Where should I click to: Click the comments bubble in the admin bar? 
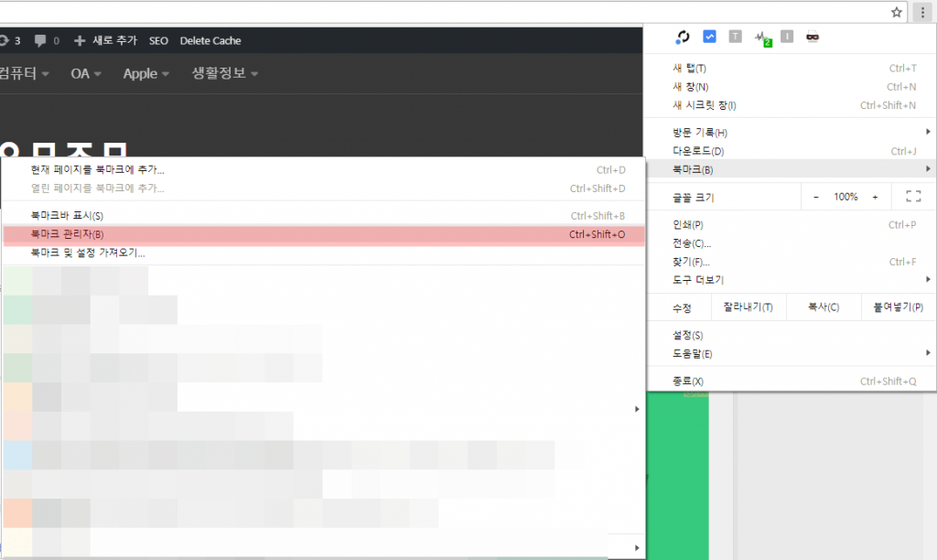click(x=42, y=40)
